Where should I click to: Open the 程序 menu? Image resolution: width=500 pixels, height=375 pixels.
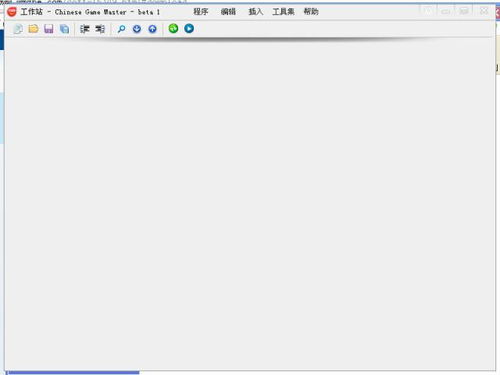click(x=201, y=12)
